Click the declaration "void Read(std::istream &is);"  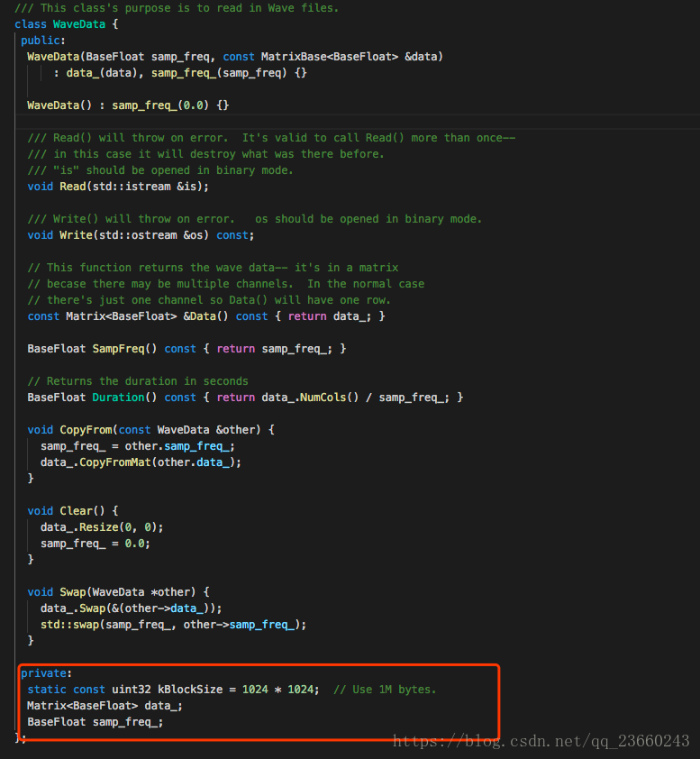118,187
